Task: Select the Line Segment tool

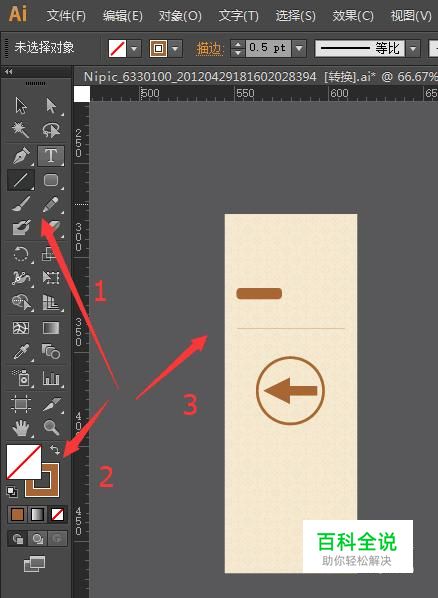Action: pos(21,180)
